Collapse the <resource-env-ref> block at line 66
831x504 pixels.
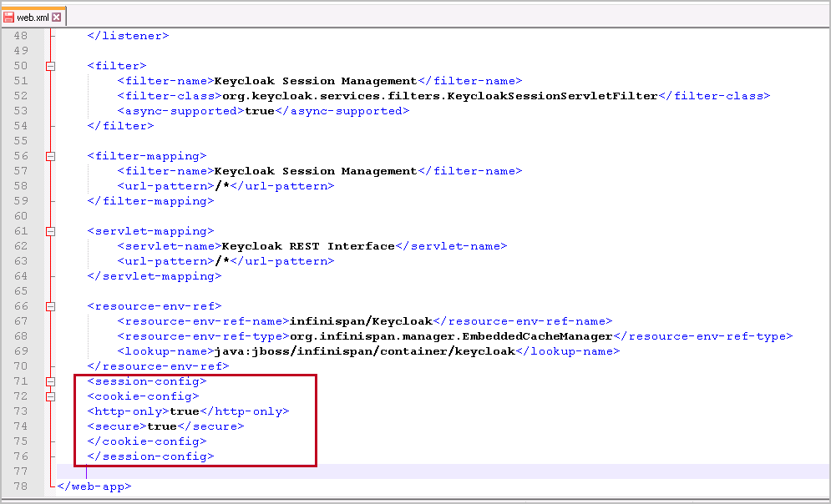pyautogui.click(x=50, y=306)
